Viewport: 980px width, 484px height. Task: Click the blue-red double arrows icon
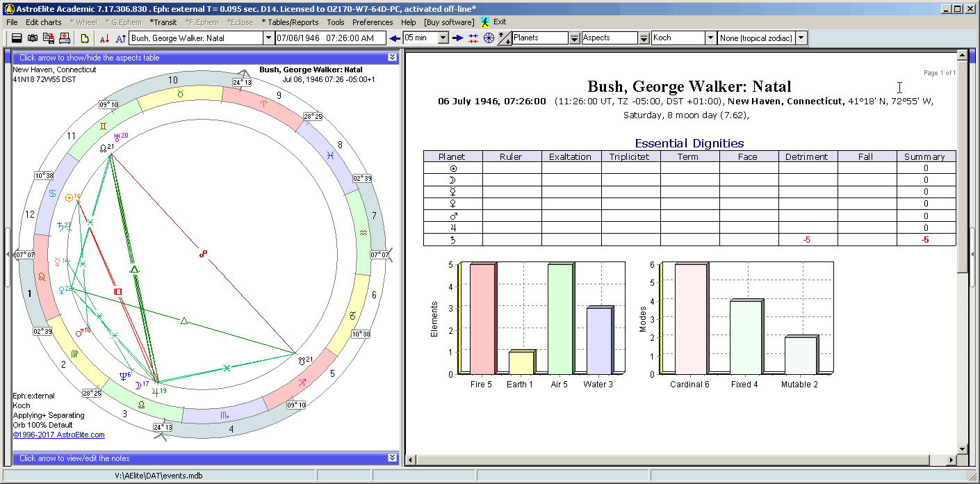(x=473, y=38)
